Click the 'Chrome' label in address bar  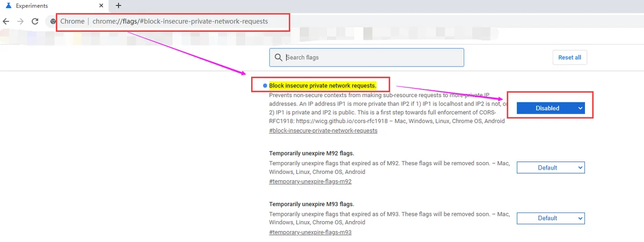tap(72, 21)
